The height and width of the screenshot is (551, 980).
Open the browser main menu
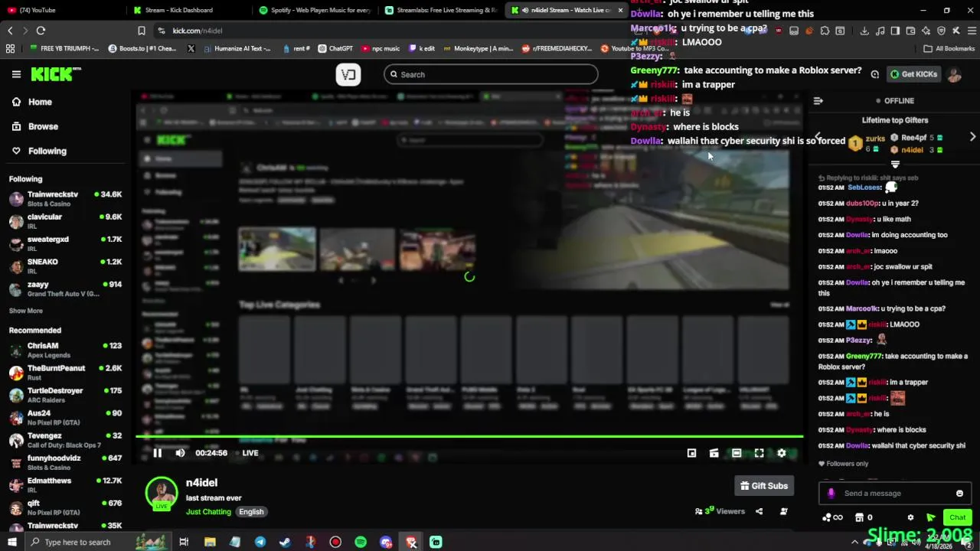pyautogui.click(x=972, y=31)
